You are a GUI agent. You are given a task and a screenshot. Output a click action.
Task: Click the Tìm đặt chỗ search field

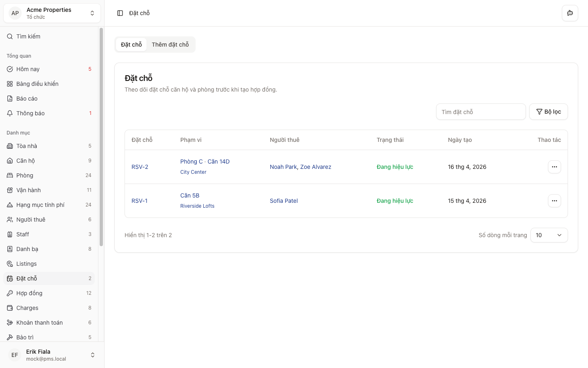click(x=481, y=112)
